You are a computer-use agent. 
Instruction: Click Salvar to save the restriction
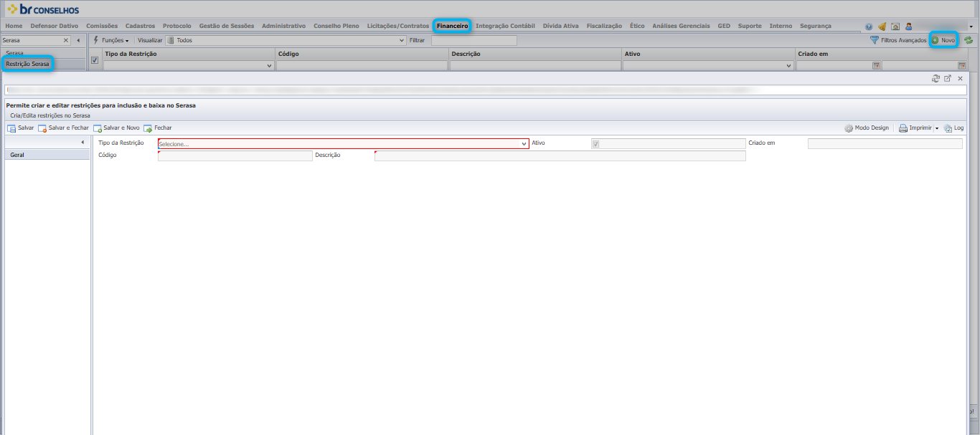[x=21, y=128]
